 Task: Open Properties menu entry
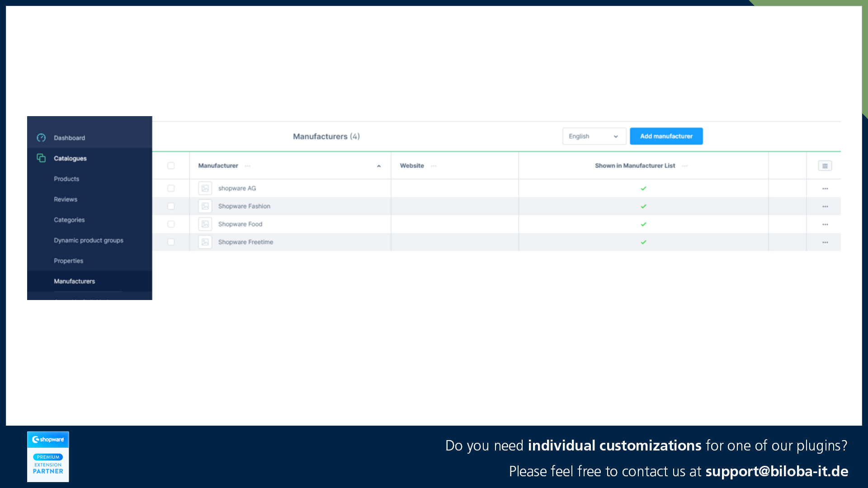point(68,261)
